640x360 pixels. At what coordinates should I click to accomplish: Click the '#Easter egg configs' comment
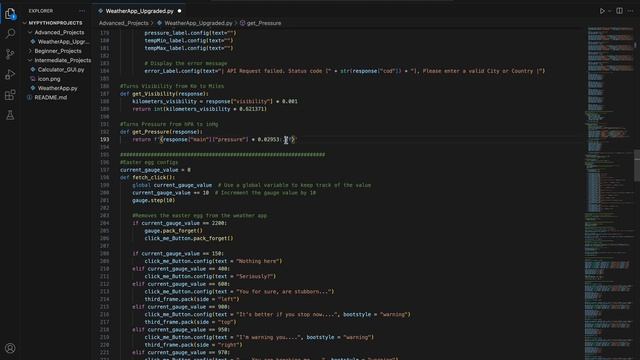[x=149, y=162]
